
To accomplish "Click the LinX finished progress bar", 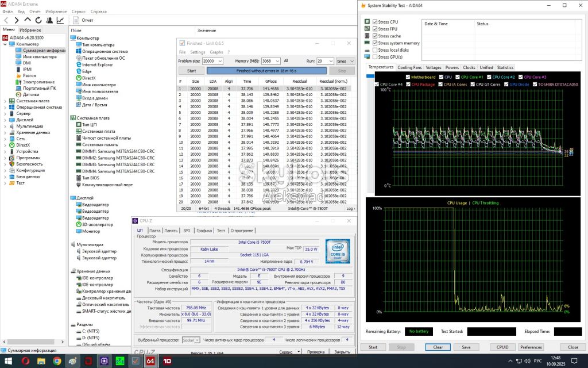I will [266, 71].
